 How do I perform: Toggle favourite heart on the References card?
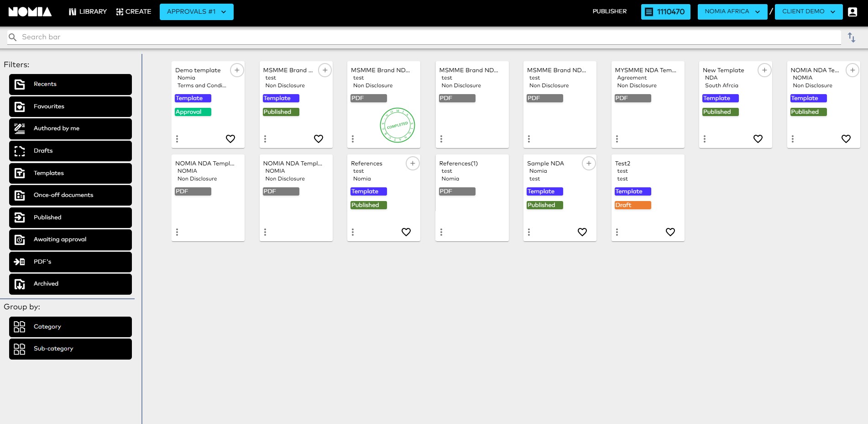tap(406, 232)
